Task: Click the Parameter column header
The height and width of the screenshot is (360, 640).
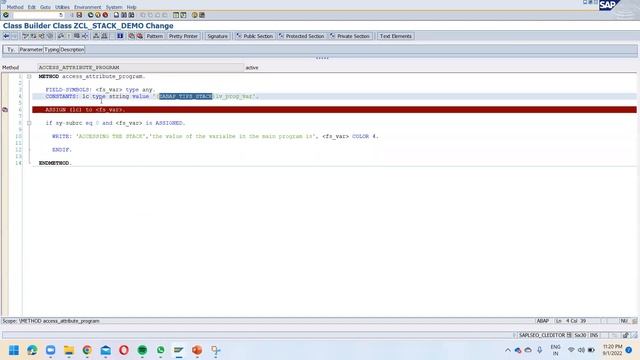Action: pyautogui.click(x=31, y=49)
